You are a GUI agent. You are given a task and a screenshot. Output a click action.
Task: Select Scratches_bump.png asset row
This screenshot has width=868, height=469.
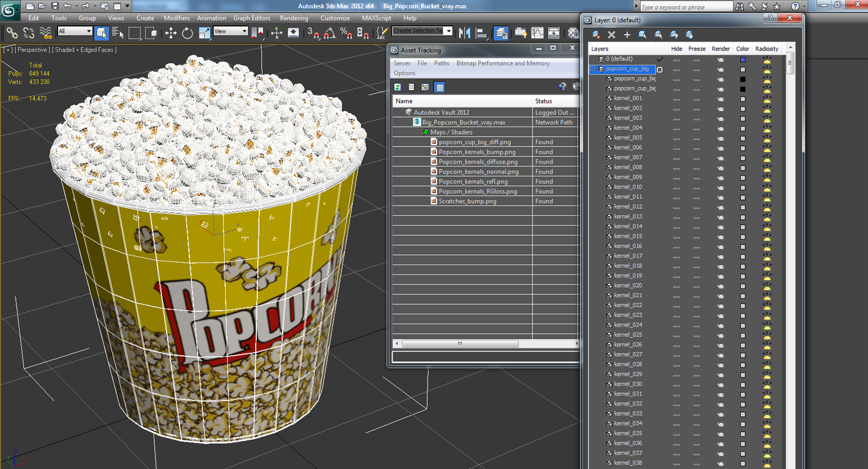coord(467,201)
